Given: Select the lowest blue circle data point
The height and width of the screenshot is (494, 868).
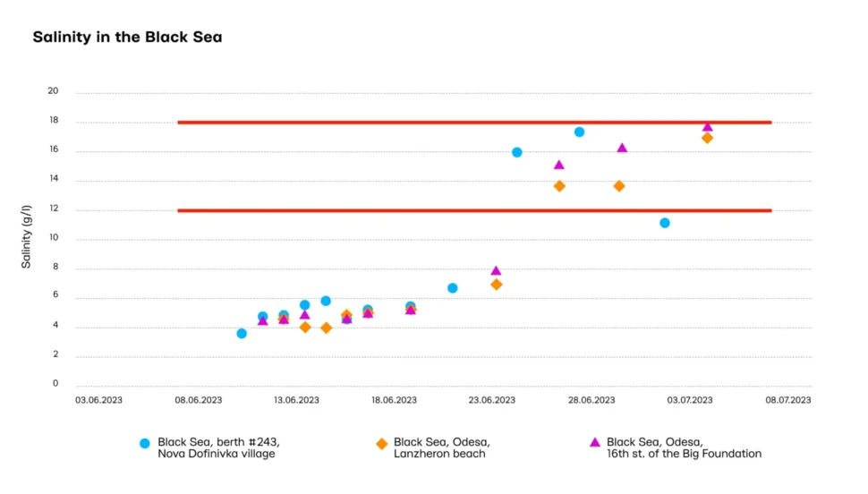Looking at the screenshot, I should coord(242,334).
